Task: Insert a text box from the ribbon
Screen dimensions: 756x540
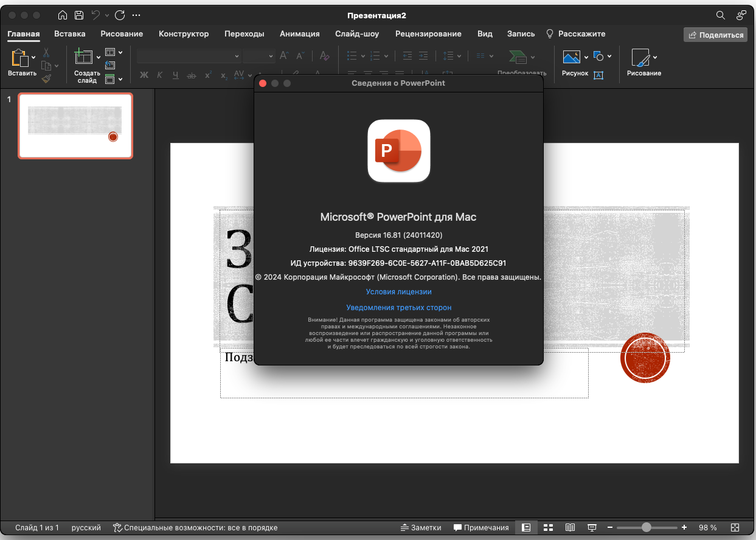Action: pos(598,75)
